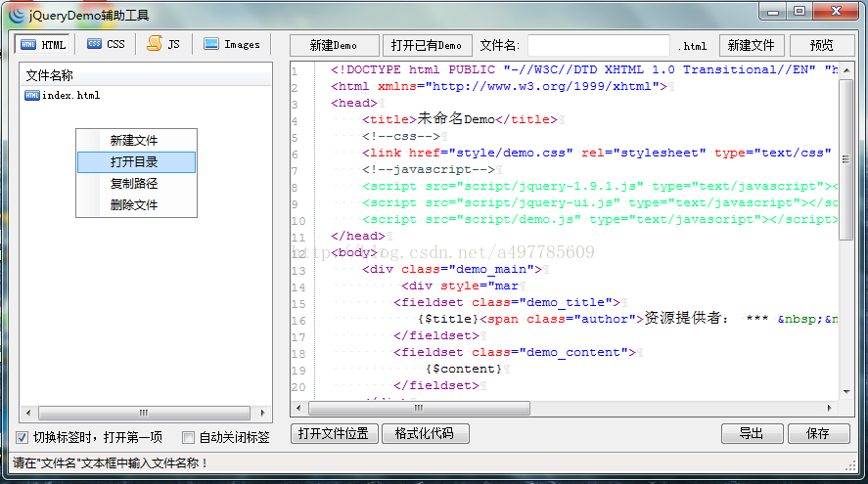The image size is (868, 484).
Task: Click the HTML tab icon
Action: point(28,45)
